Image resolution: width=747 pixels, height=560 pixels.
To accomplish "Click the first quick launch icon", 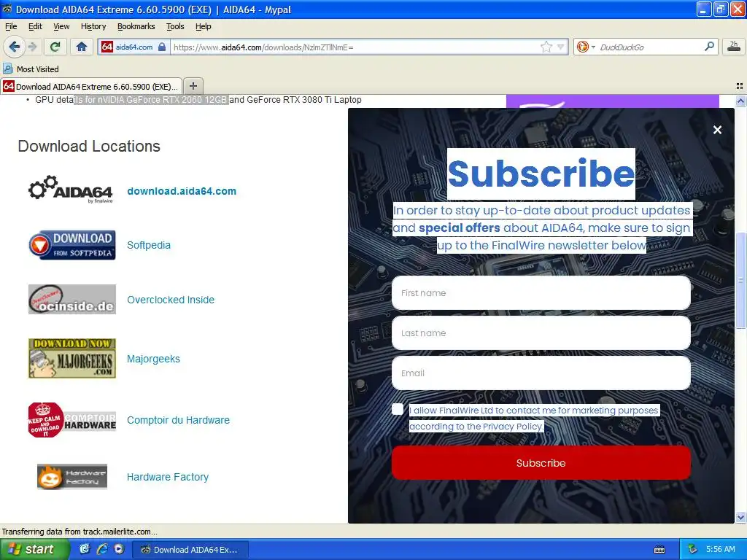I will coord(85,549).
